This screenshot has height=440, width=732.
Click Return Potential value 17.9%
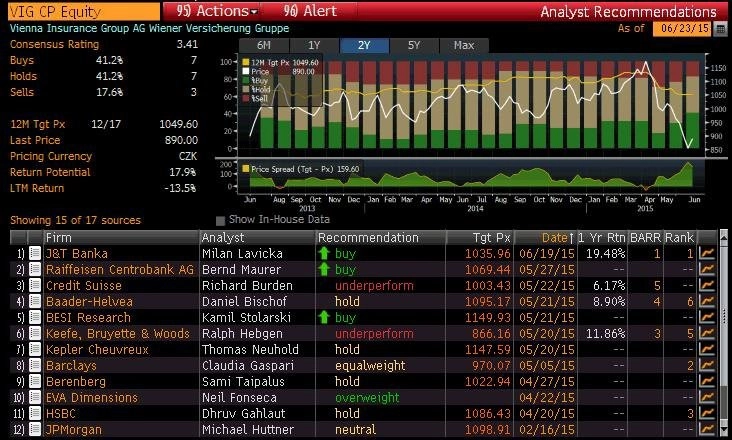tap(183, 172)
